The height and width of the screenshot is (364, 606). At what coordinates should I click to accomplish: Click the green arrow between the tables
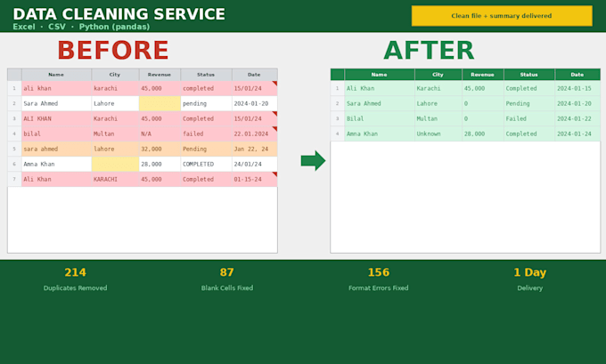tap(313, 160)
